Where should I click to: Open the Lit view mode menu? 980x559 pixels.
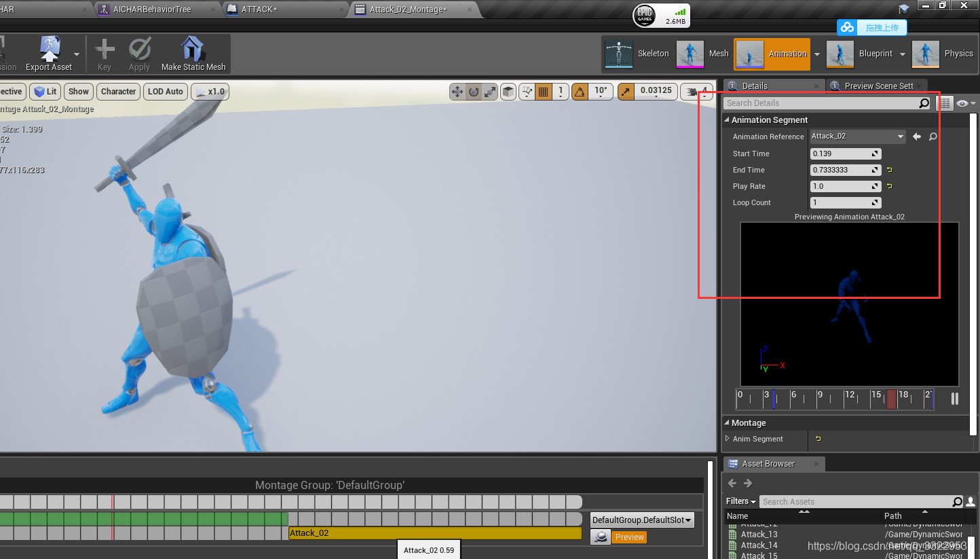pyautogui.click(x=45, y=92)
